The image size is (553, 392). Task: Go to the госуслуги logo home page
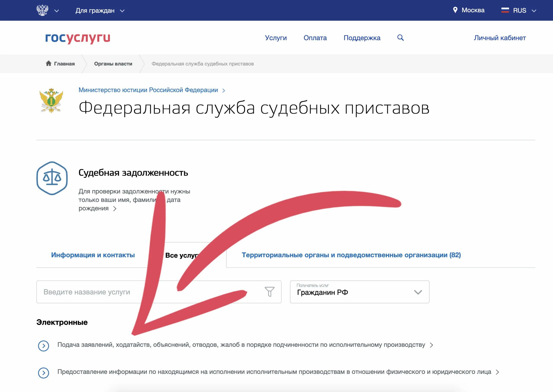coord(78,38)
